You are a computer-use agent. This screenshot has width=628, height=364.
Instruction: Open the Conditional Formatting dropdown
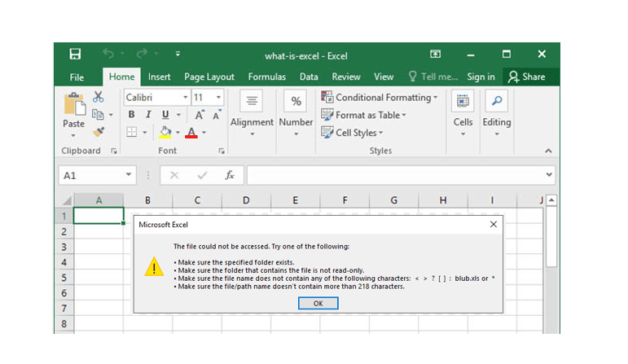[x=379, y=97]
